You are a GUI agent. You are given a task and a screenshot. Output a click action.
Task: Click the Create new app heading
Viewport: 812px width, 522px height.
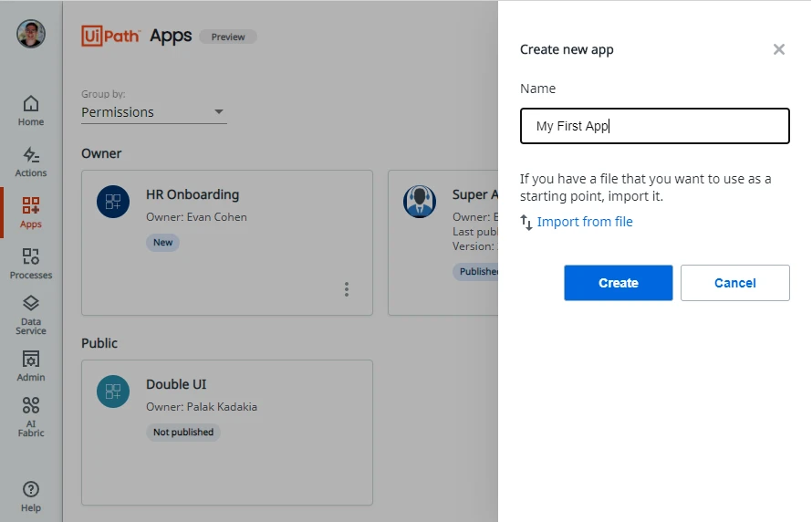567,49
